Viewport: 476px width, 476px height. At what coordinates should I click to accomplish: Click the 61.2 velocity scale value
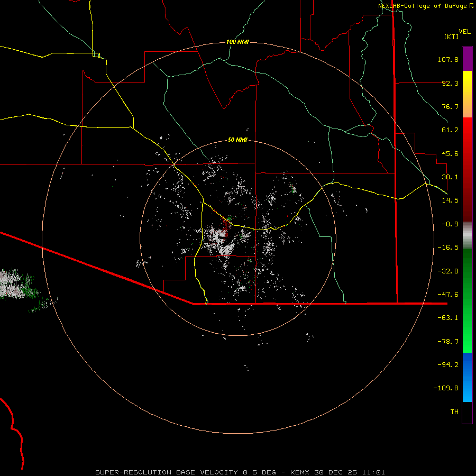(450, 130)
